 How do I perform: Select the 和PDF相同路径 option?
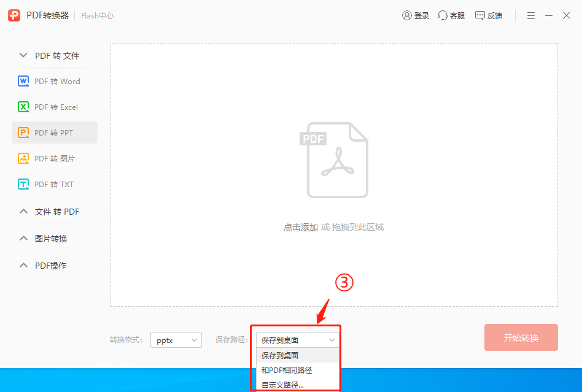[286, 370]
